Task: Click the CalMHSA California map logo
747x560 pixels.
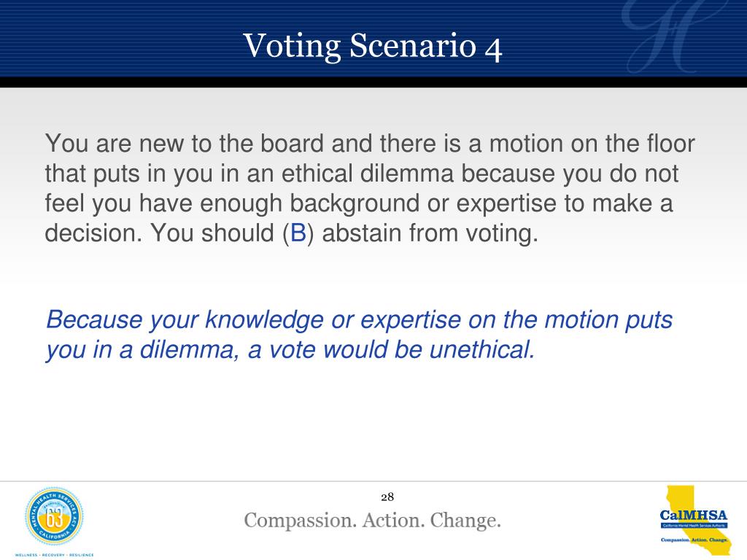Action: point(693,520)
